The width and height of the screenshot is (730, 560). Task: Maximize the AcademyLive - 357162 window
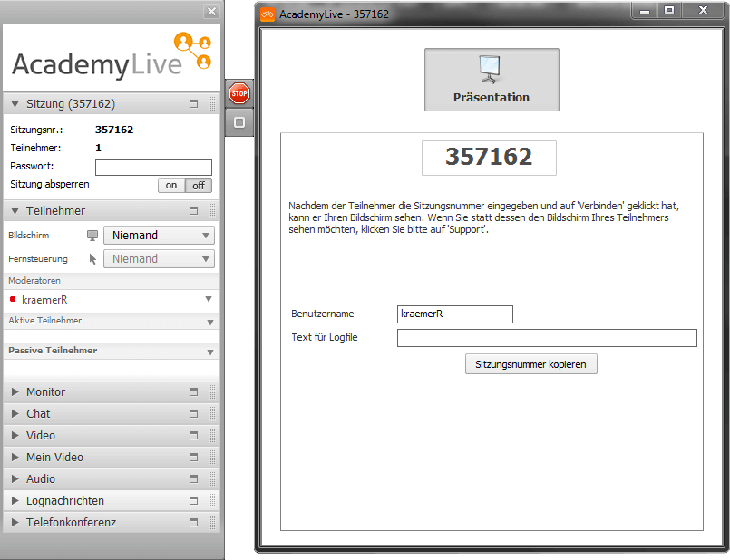[x=669, y=11]
